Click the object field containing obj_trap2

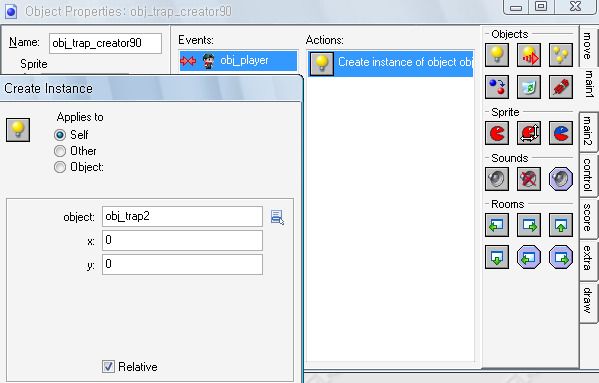point(182,217)
